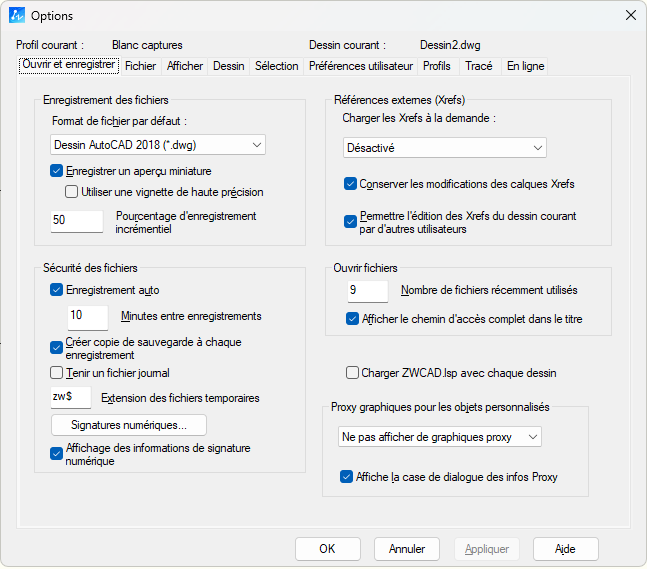
Task: Enable 'Tenir un fichier journal' option
Action: (57, 373)
